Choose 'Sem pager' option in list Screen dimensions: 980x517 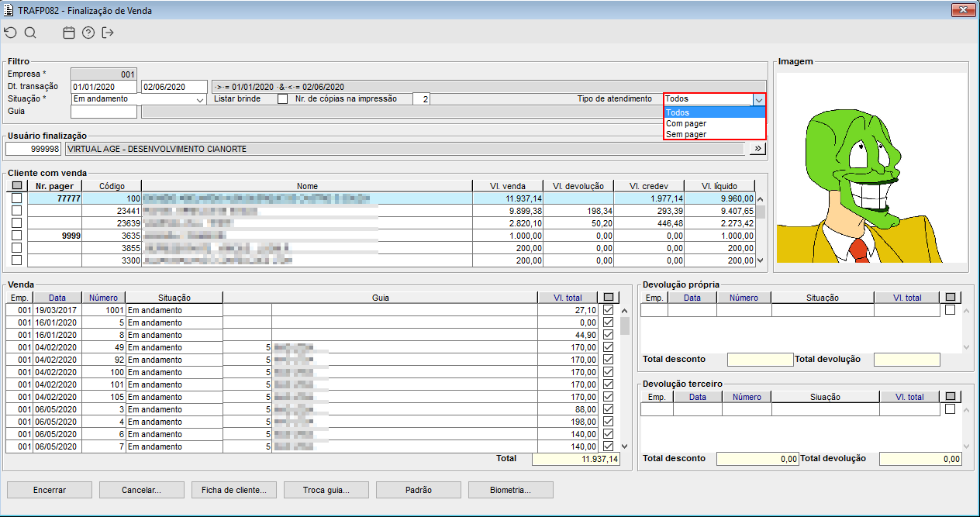coord(686,134)
